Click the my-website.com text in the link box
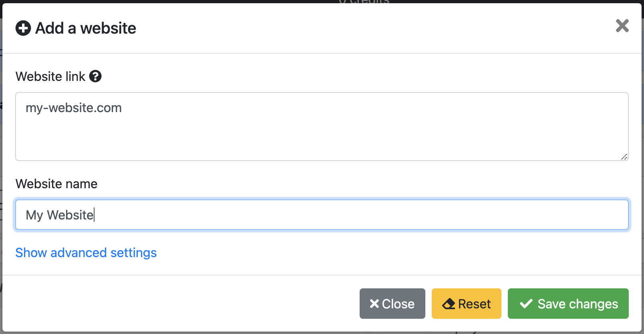The width and height of the screenshot is (644, 334). pyautogui.click(x=74, y=108)
